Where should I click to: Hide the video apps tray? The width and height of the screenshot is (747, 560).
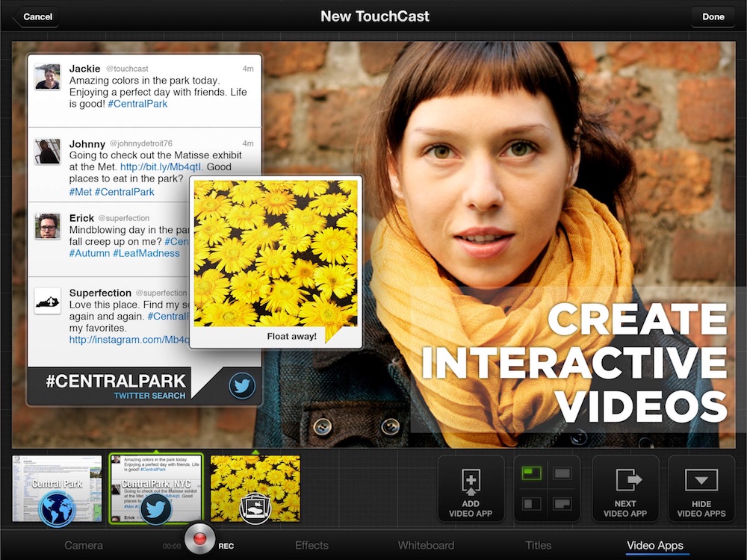[x=701, y=488]
